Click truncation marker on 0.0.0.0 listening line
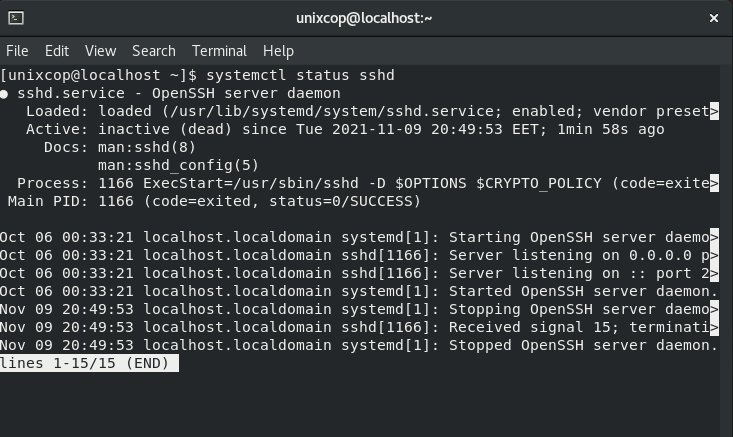 714,255
